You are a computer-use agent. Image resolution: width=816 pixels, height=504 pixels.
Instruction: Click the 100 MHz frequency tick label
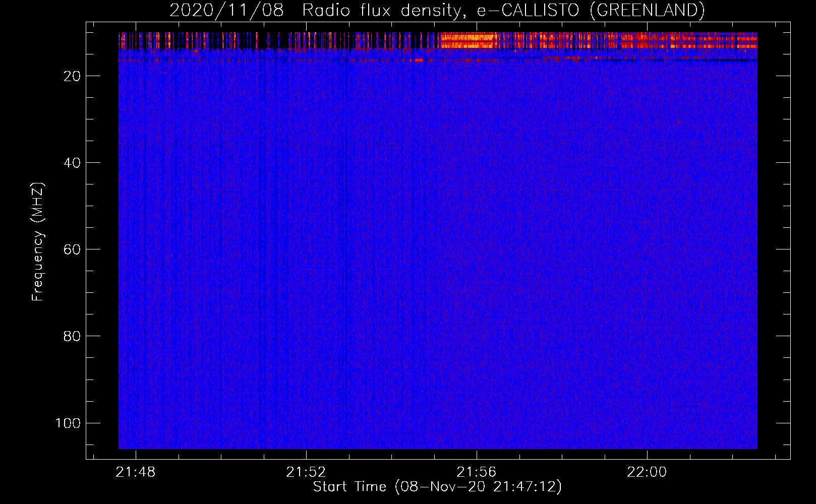pos(68,423)
